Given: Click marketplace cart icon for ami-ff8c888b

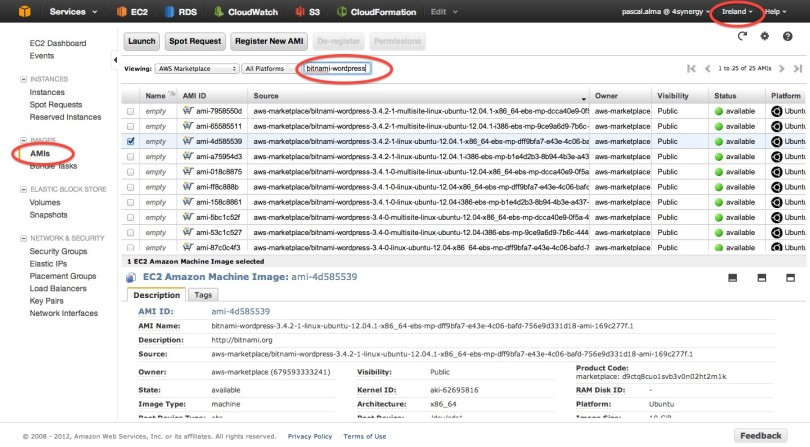Looking at the screenshot, I should click(188, 187).
